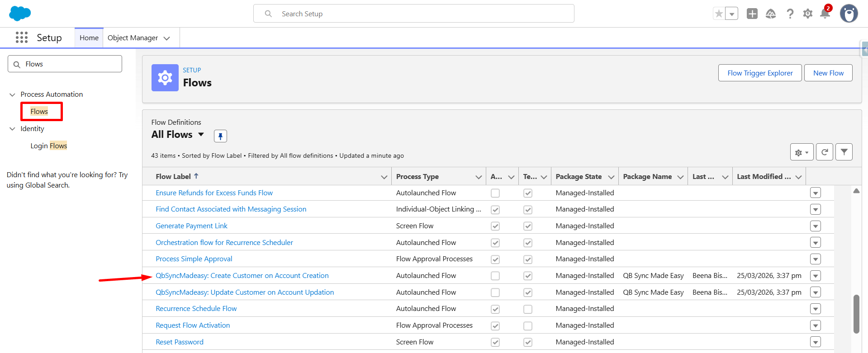Switch to the Home tab
The width and height of the screenshot is (868, 353).
(x=89, y=38)
